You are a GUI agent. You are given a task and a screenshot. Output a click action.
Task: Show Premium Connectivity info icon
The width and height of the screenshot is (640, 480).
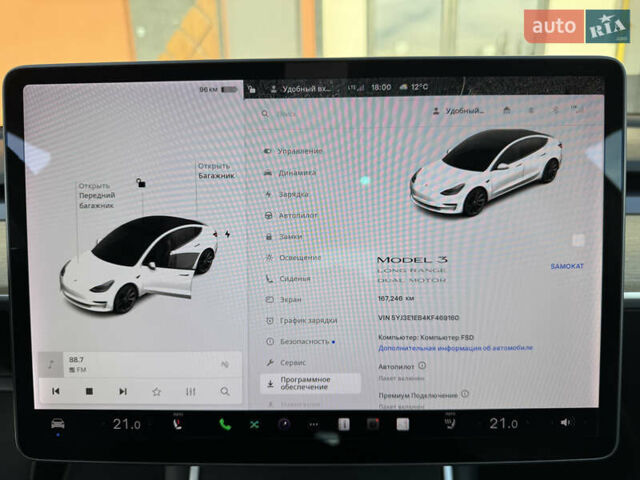(x=465, y=394)
